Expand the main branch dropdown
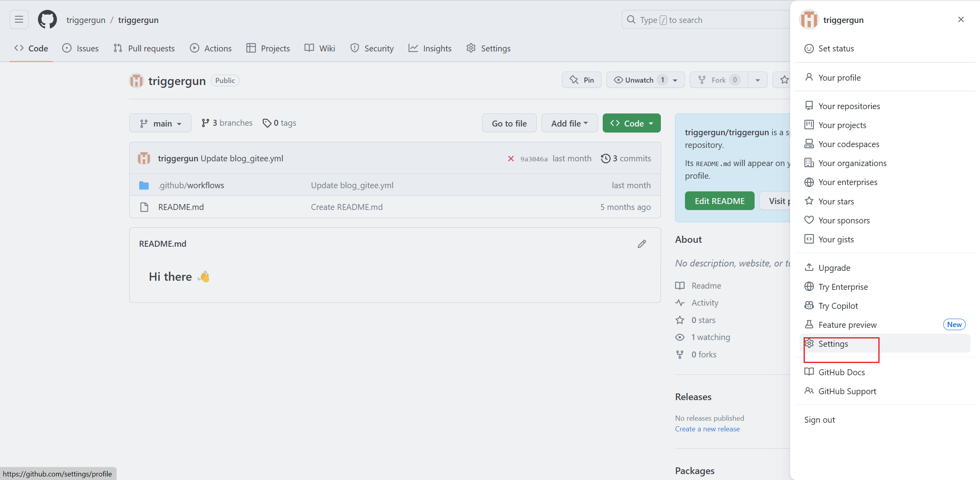Screen dimensions: 980x480 [x=160, y=123]
